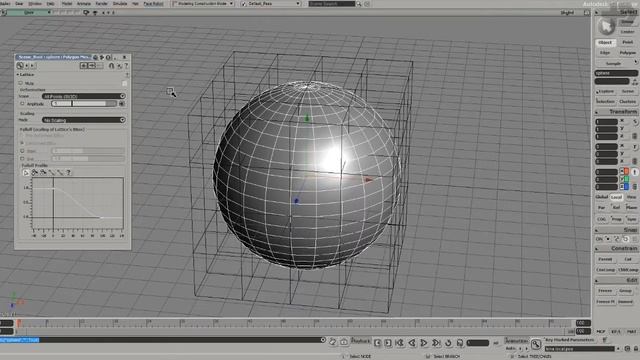Viewport: 640px width, 360px height.
Task: Step to next keyframe button
Action: [388, 343]
